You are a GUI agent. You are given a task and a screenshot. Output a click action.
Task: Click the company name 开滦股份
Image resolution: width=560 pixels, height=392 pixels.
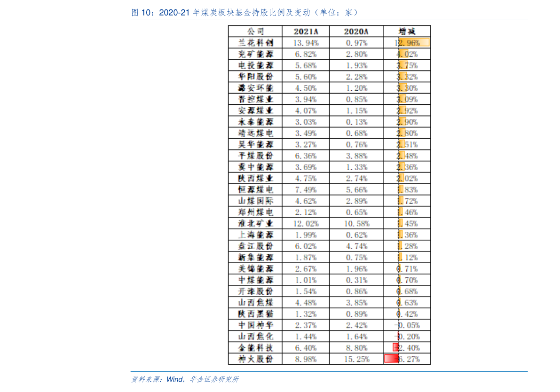255,292
